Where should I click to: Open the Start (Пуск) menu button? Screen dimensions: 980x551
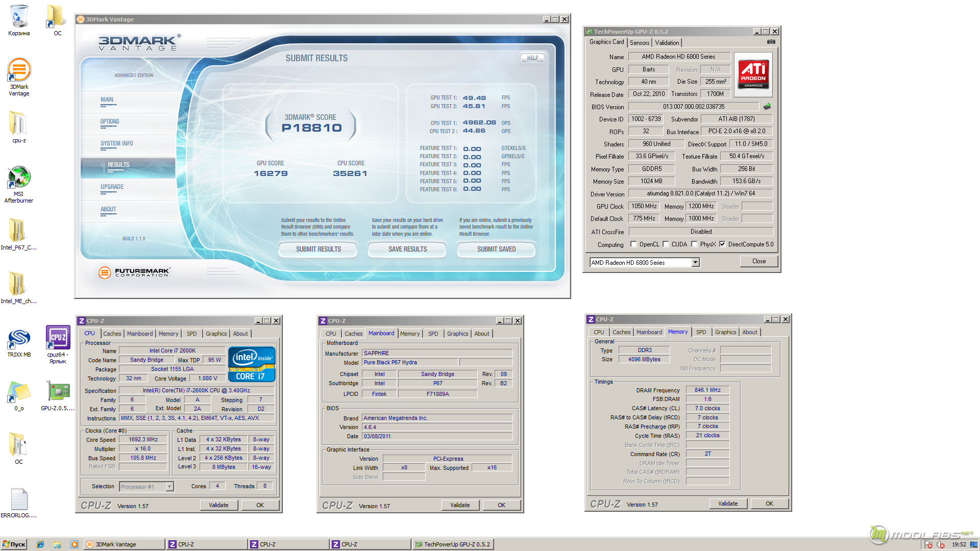coord(14,544)
